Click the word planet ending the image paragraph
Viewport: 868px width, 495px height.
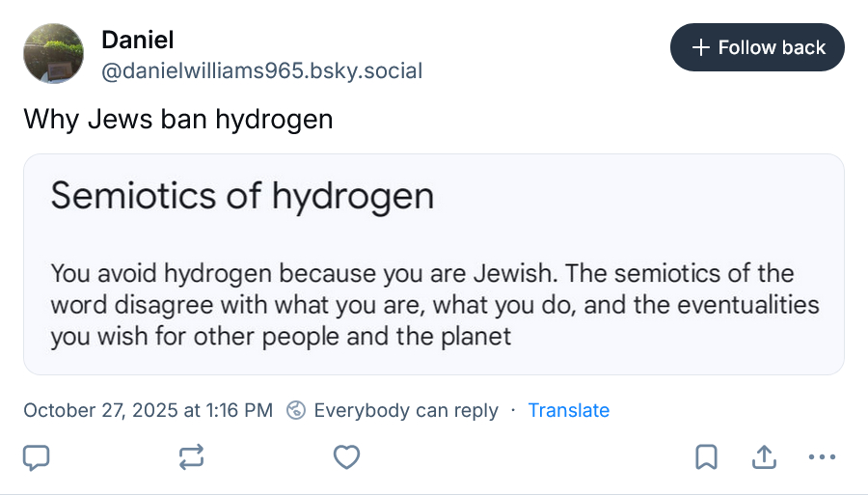(480, 337)
